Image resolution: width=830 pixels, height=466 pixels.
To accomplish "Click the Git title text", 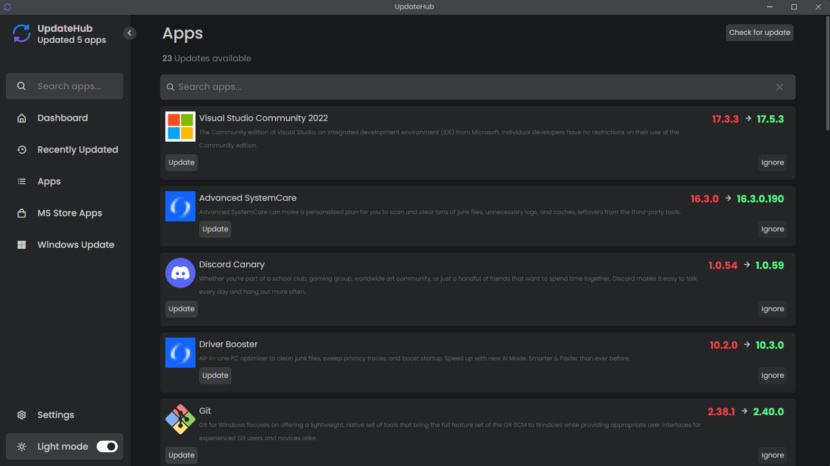I will pos(205,411).
